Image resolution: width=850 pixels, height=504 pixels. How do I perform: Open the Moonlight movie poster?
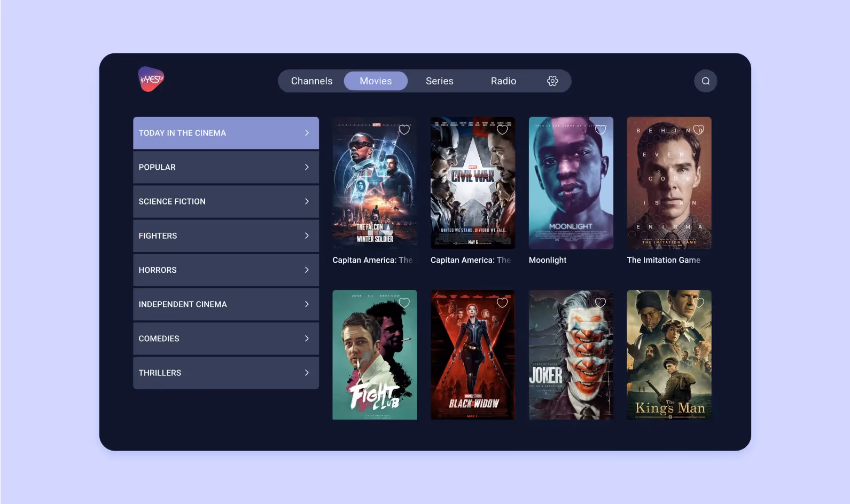pyautogui.click(x=571, y=183)
